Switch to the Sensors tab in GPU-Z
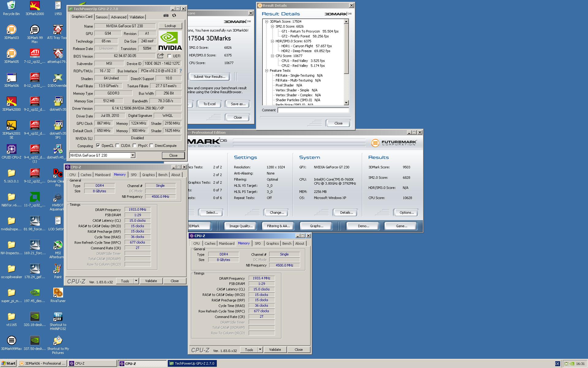Image resolution: width=588 pixels, height=368 pixels. point(102,17)
